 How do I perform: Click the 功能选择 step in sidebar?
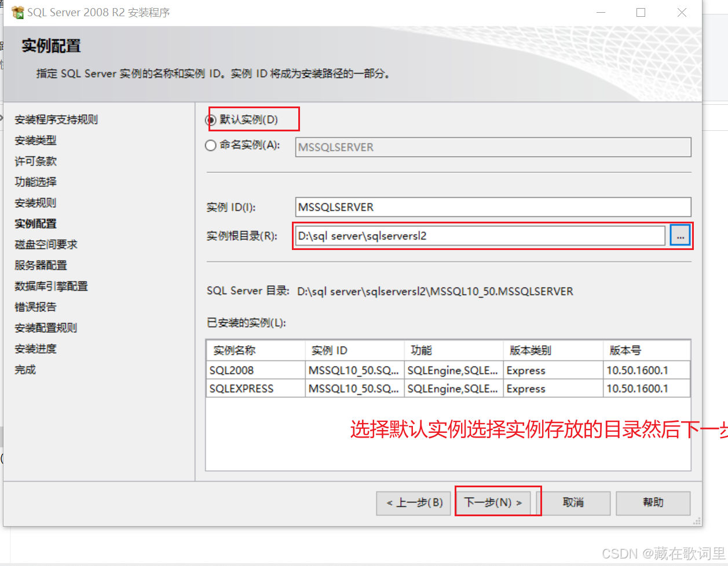[35, 182]
